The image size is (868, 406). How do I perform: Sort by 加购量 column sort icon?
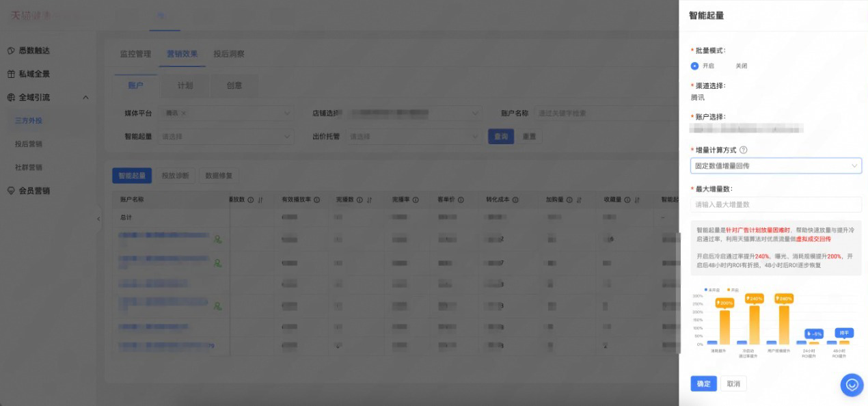(x=579, y=200)
